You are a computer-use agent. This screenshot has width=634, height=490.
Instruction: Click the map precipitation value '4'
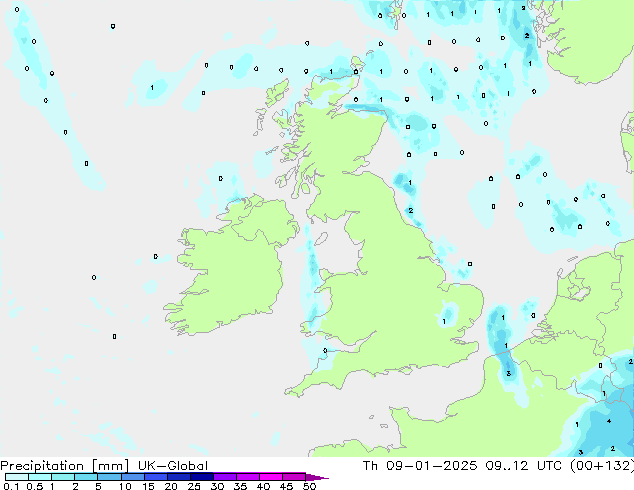pyautogui.click(x=609, y=421)
